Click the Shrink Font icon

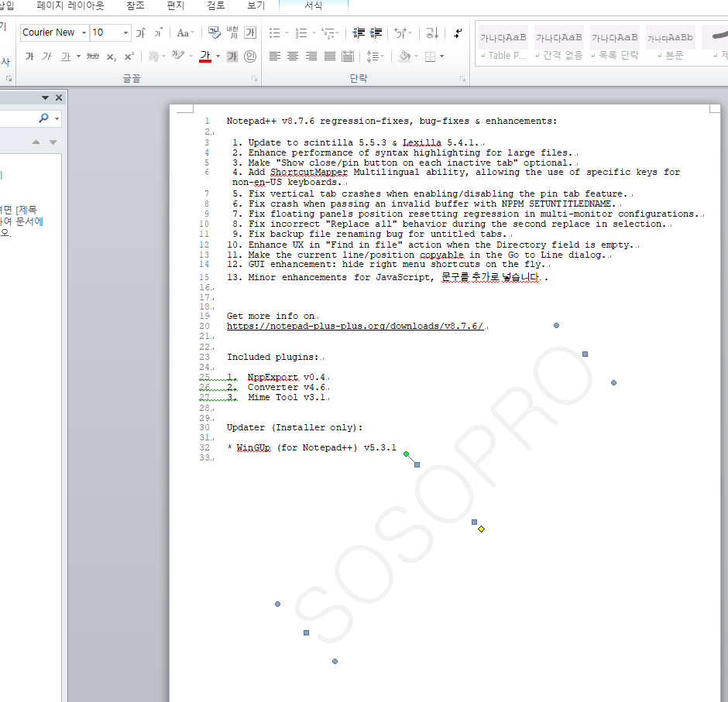159,33
